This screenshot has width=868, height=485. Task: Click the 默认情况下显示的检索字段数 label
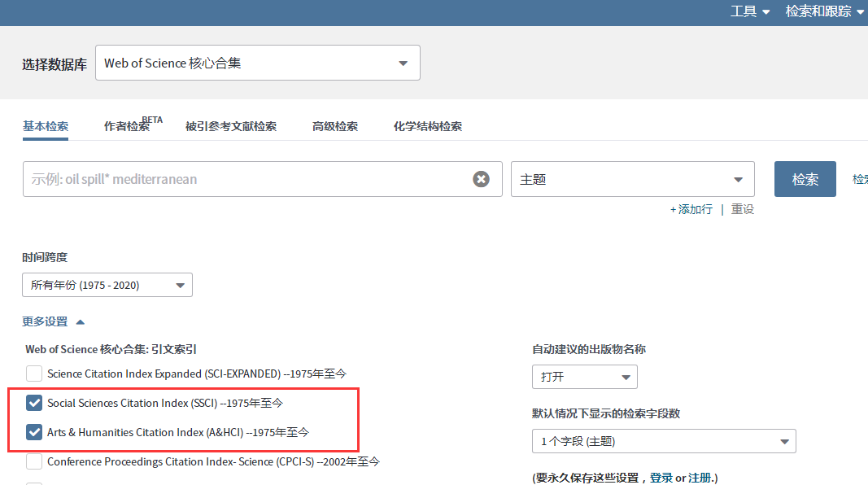click(x=606, y=413)
